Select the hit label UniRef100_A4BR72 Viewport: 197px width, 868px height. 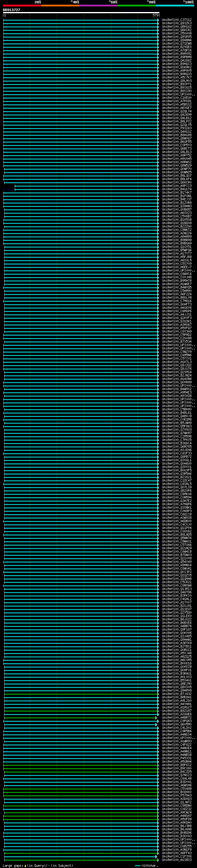tap(176, 717)
